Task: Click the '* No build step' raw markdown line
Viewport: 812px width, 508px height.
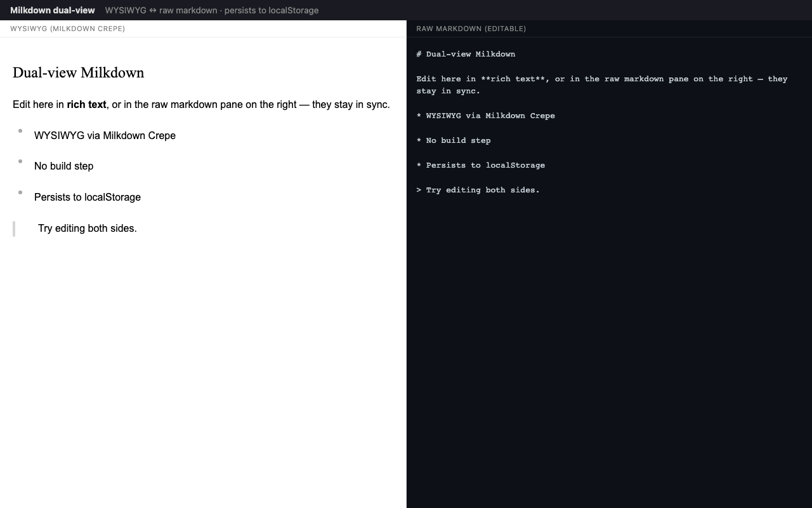Action: (x=454, y=140)
